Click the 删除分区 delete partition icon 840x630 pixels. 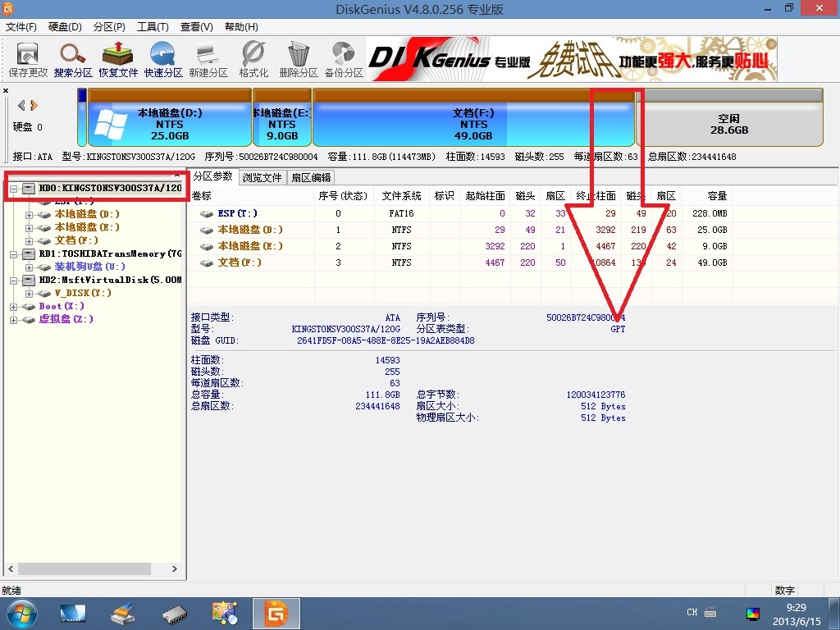pos(299,59)
